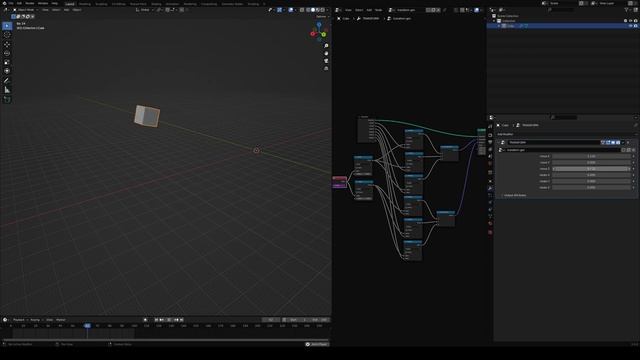This screenshot has width=640, height=360.
Task: Select the 3D Cursor tool
Action: pos(7,35)
